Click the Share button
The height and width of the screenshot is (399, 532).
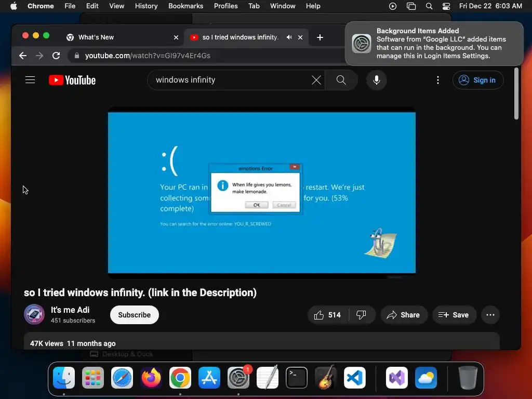pos(404,315)
